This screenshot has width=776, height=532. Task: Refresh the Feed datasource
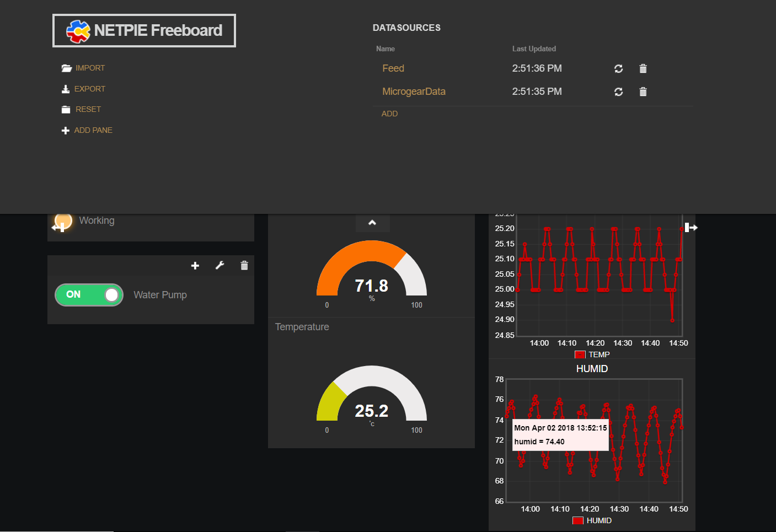coord(618,69)
